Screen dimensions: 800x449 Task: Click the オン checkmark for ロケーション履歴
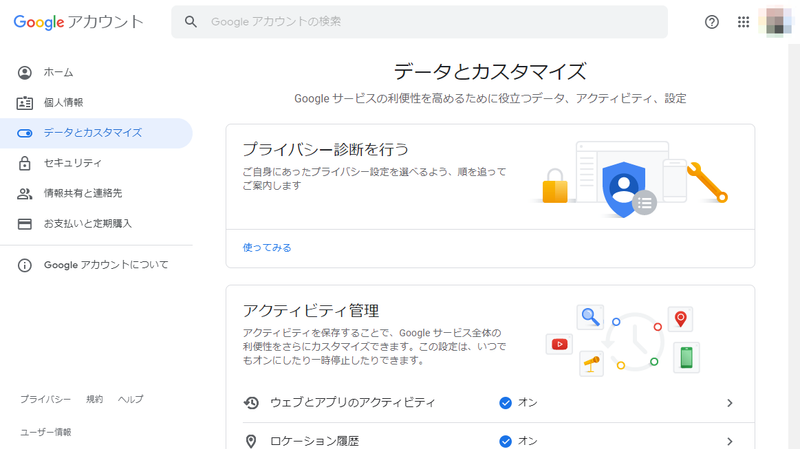(x=506, y=441)
